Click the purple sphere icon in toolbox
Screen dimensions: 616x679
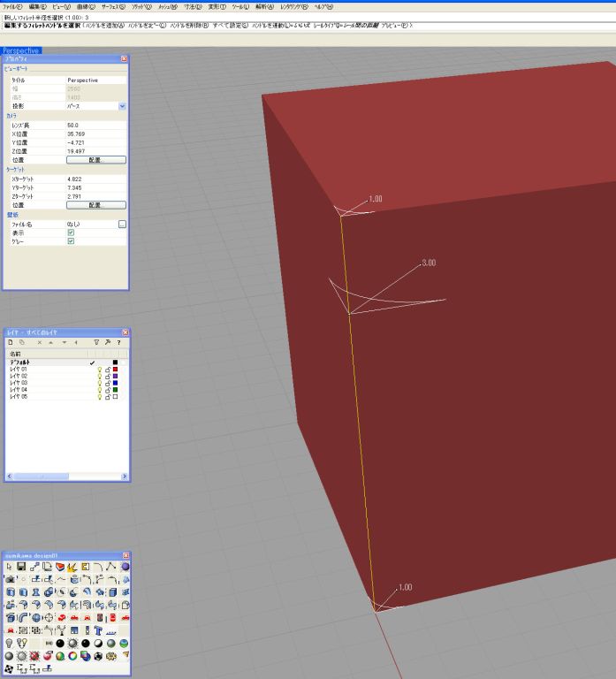coord(125,567)
